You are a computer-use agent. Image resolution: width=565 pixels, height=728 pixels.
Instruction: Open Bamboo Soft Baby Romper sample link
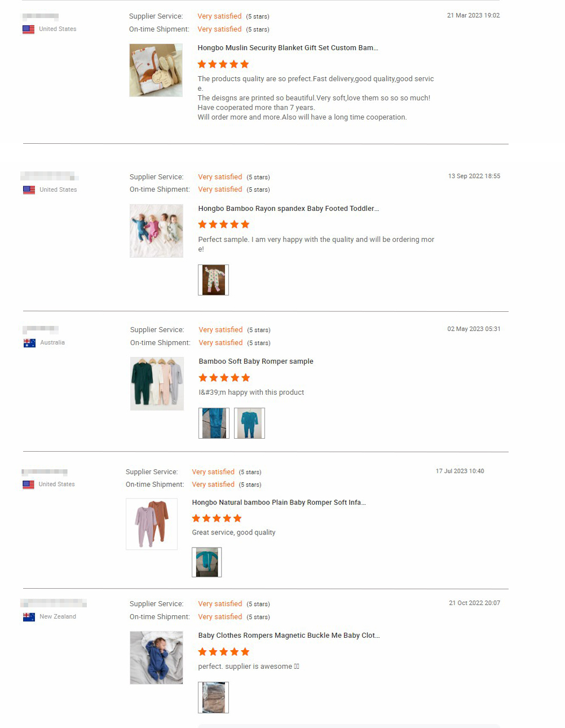256,361
